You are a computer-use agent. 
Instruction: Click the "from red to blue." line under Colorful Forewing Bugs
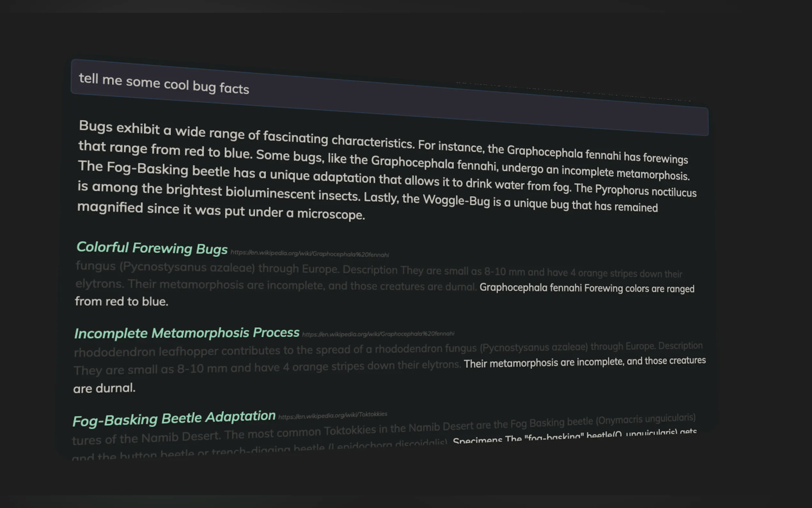coord(121,301)
